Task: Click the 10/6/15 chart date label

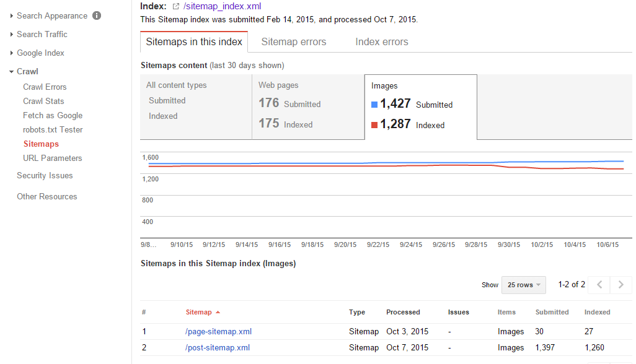Action: pyautogui.click(x=607, y=245)
